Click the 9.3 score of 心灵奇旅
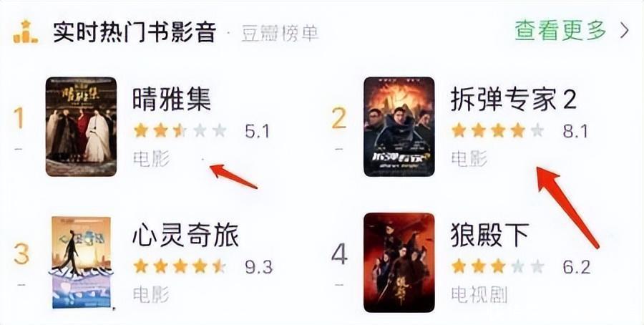Image resolution: width=644 pixels, height=325 pixels. (259, 267)
